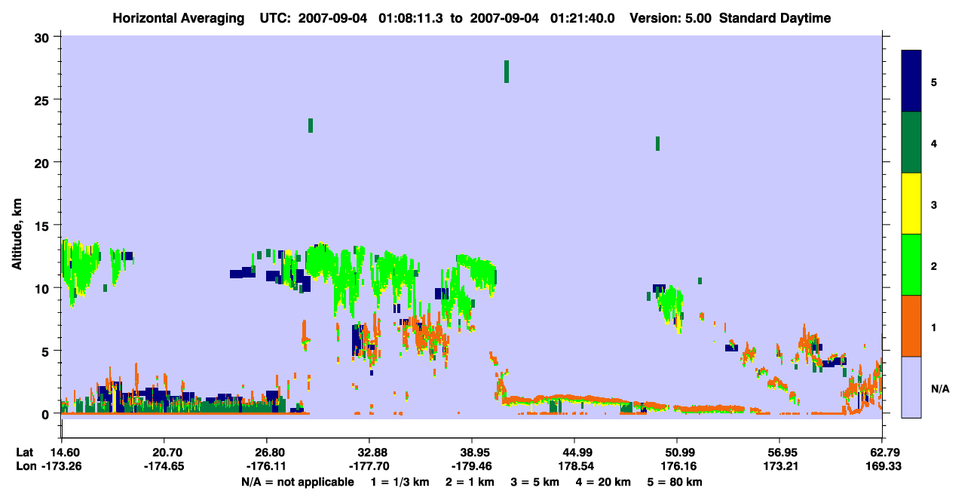
Task: Click the 'Standard Daytime' text
Action: tap(775, 18)
